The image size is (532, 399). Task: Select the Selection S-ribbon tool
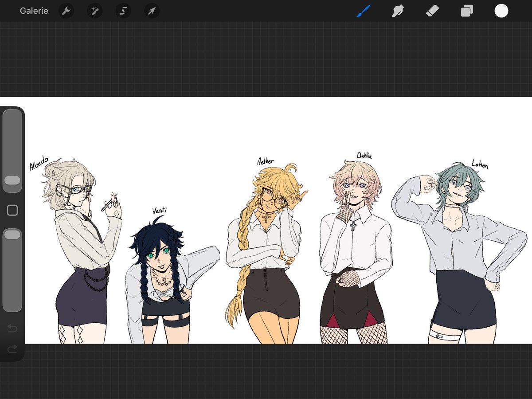(123, 11)
